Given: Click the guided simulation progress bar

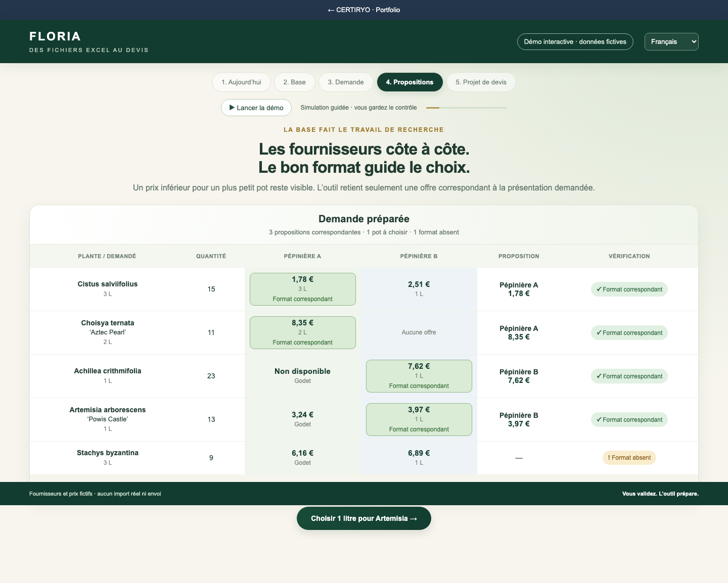Looking at the screenshot, I should (466, 108).
